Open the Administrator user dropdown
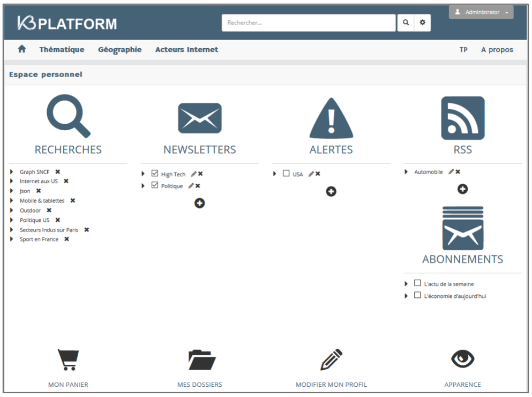Viewport: 532px width, 397px height. pos(481,12)
